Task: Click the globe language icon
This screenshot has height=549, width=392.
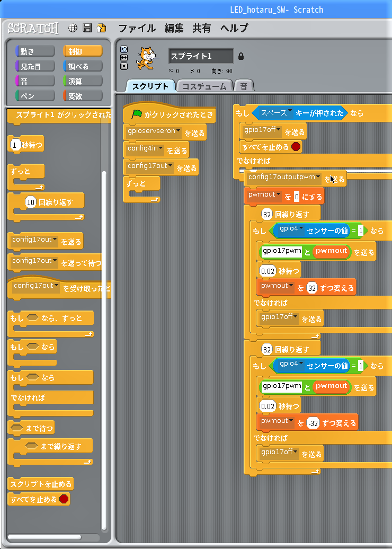Action: pos(73,28)
